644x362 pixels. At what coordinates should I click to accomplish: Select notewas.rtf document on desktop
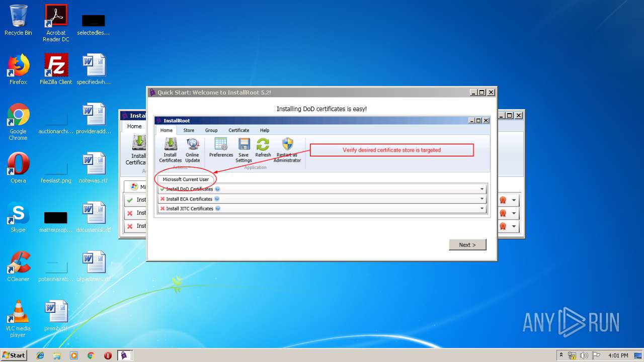94,168
